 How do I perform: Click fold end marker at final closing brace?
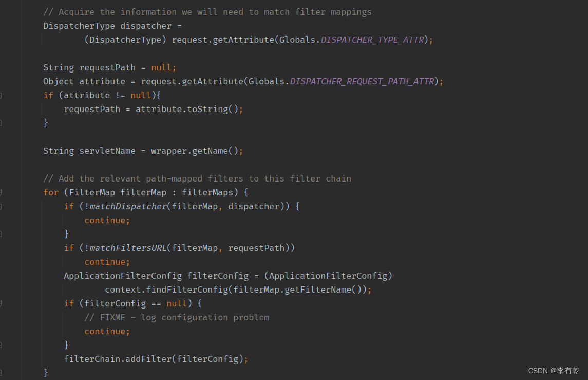[x=1, y=372]
